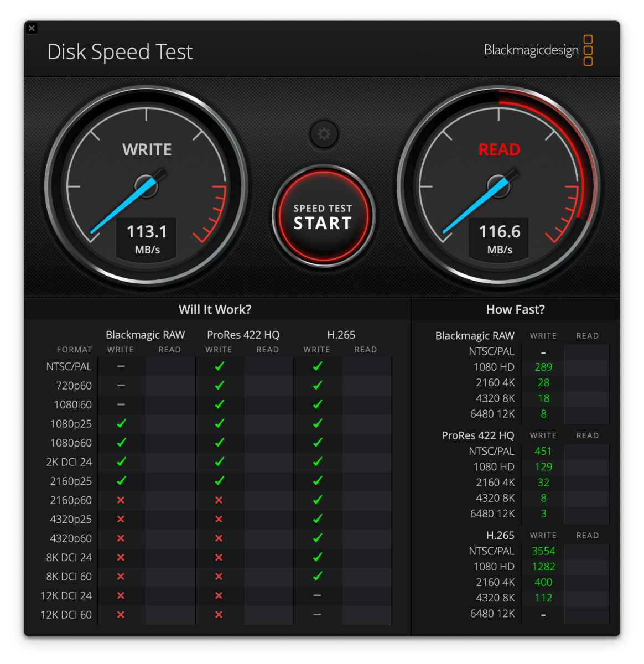Click H.265 4320 8K write value 112
644x664 pixels.
click(x=543, y=598)
